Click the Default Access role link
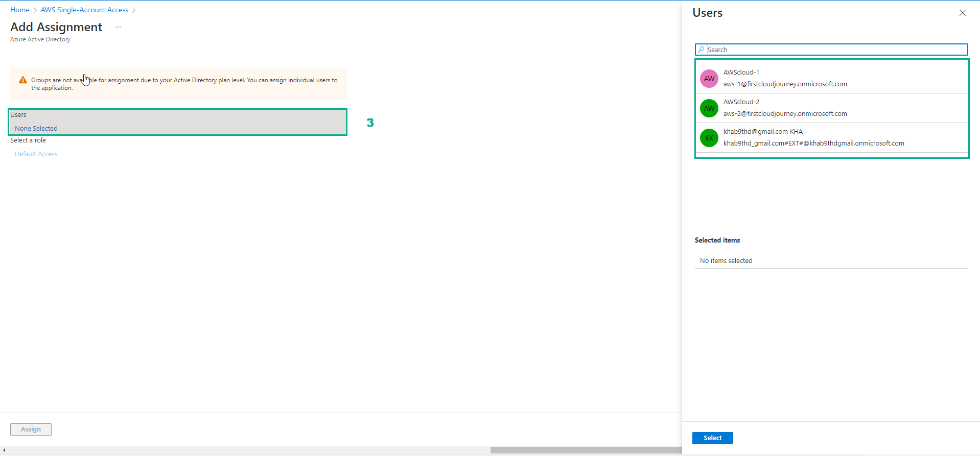 tap(36, 154)
